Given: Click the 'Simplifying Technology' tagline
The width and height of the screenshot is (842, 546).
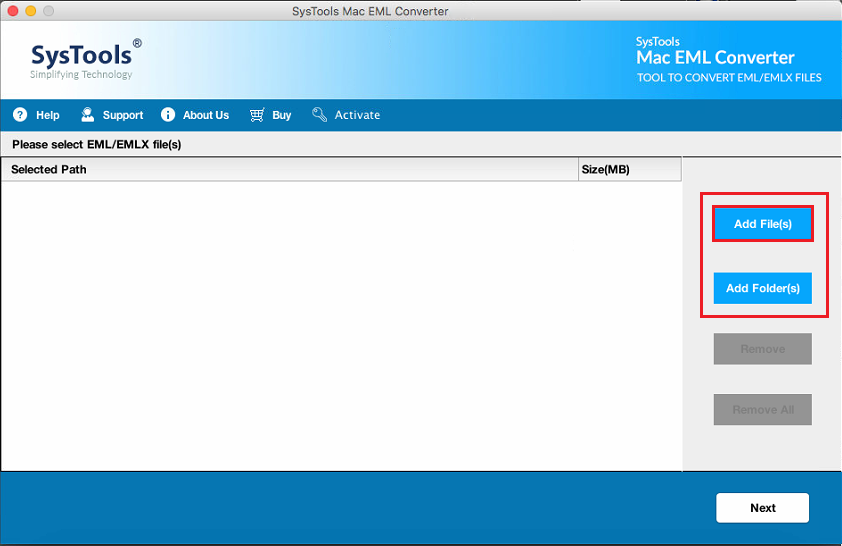Looking at the screenshot, I should coord(81,75).
